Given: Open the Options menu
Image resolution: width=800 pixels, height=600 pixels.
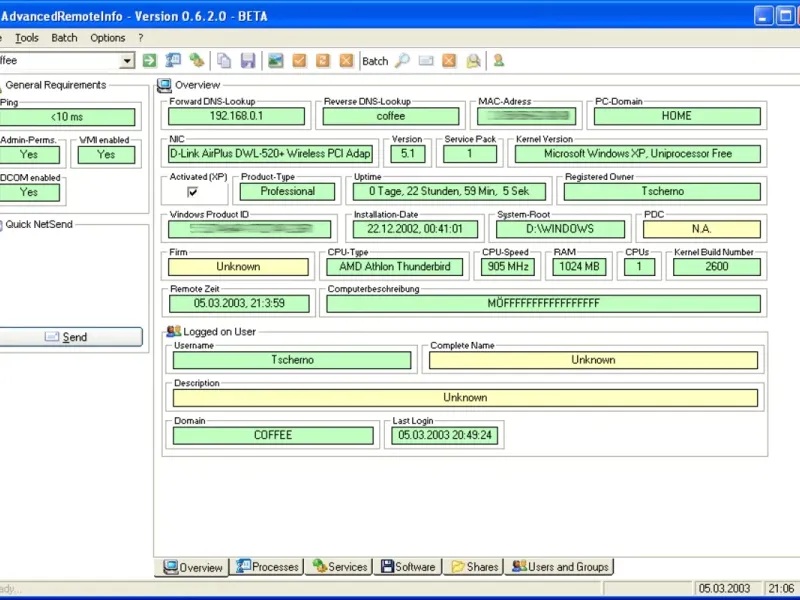Looking at the screenshot, I should (x=108, y=38).
